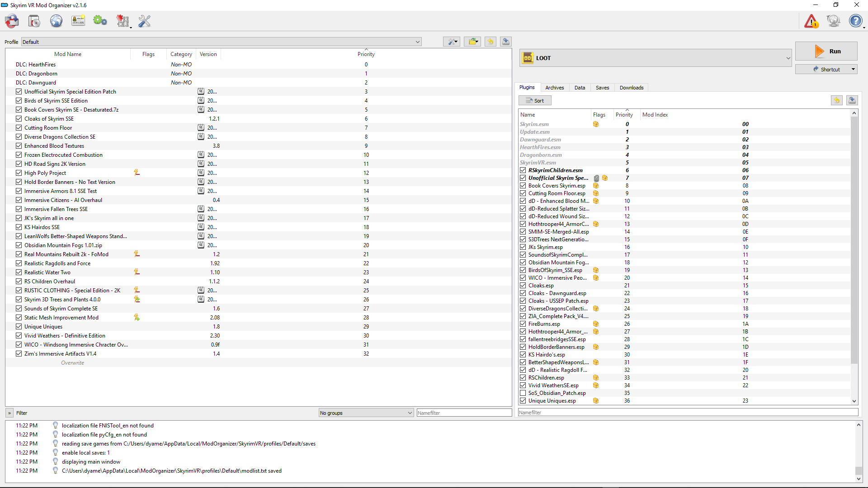The width and height of the screenshot is (868, 488).
Task: Open the mod list tools wrench menu
Action: (x=452, y=42)
